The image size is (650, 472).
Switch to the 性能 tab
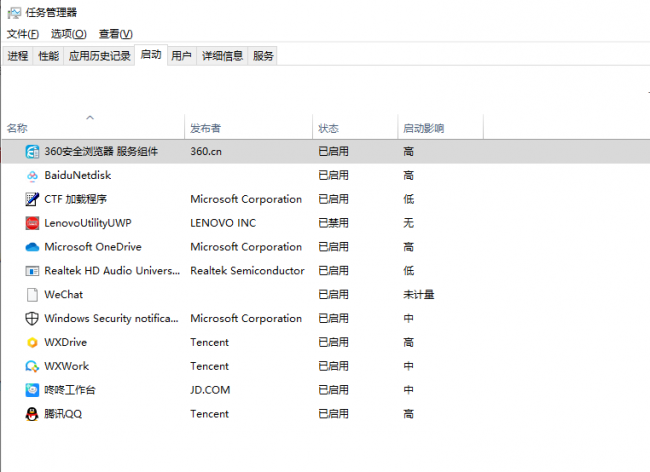point(49,56)
